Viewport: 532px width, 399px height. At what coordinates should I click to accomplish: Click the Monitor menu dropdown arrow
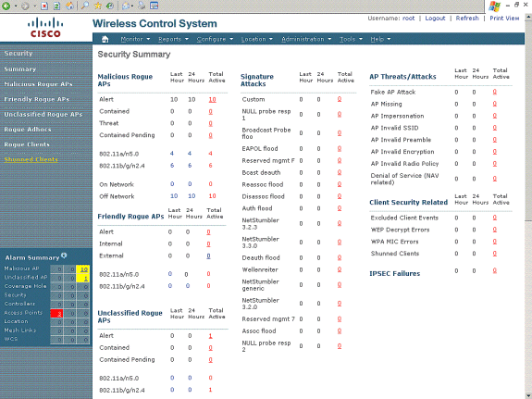pyautogui.click(x=148, y=39)
